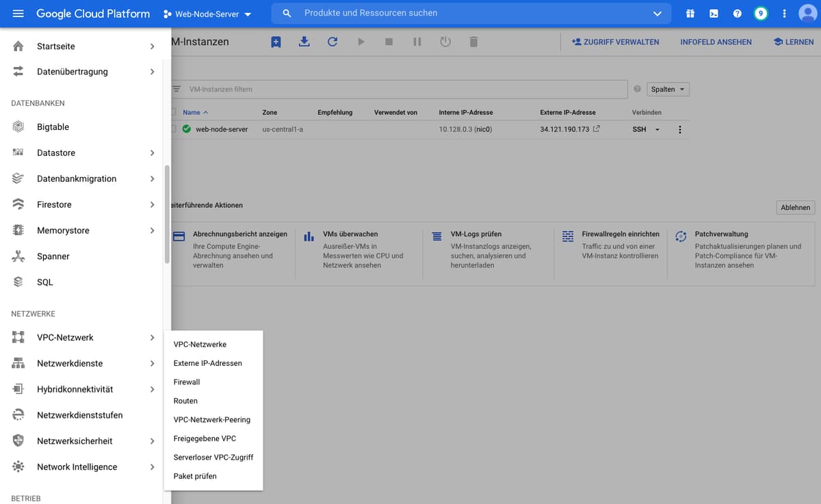
Task: Click the Bigtable sidebar icon
Action: pyautogui.click(x=20, y=127)
